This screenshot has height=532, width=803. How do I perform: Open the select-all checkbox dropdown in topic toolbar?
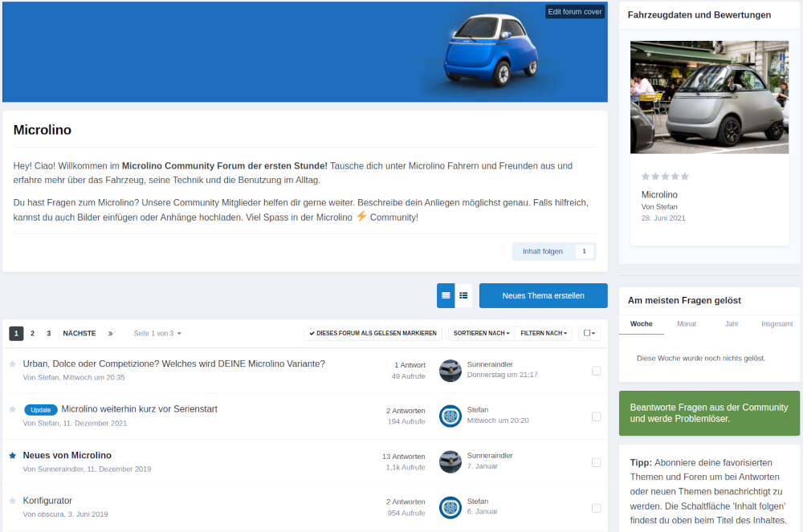pos(589,333)
